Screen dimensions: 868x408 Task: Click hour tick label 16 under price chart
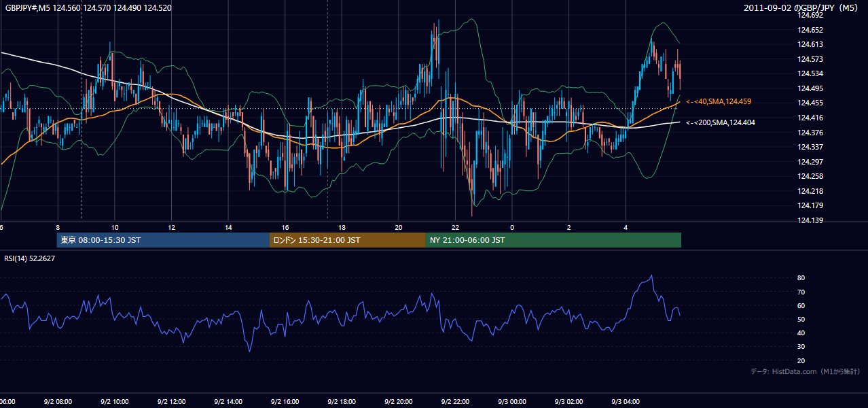tap(285, 228)
